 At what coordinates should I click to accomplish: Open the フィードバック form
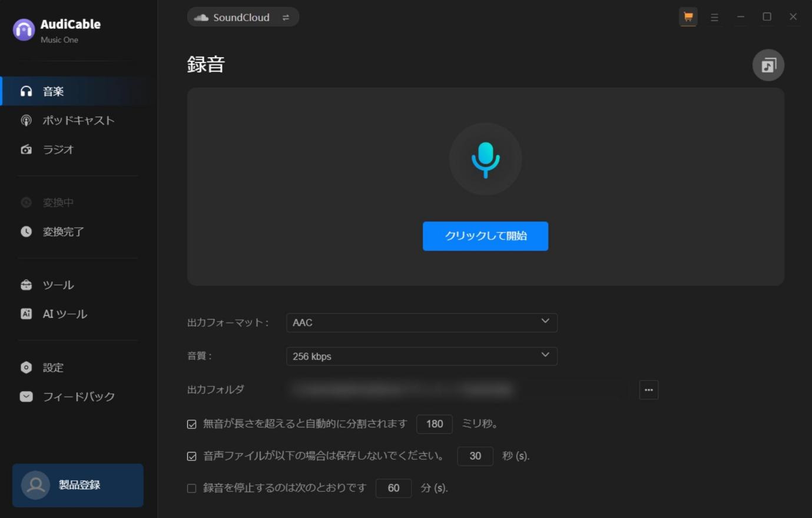(x=79, y=397)
